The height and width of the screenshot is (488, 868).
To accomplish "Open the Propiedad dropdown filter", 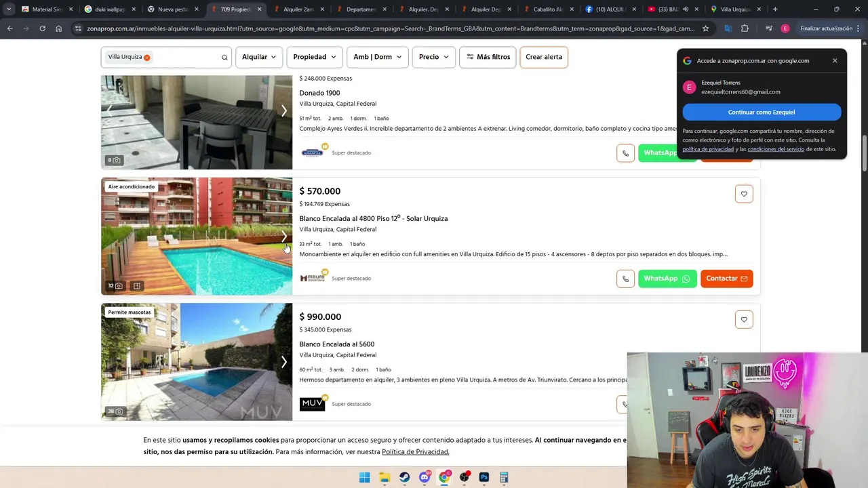I will tap(315, 57).
